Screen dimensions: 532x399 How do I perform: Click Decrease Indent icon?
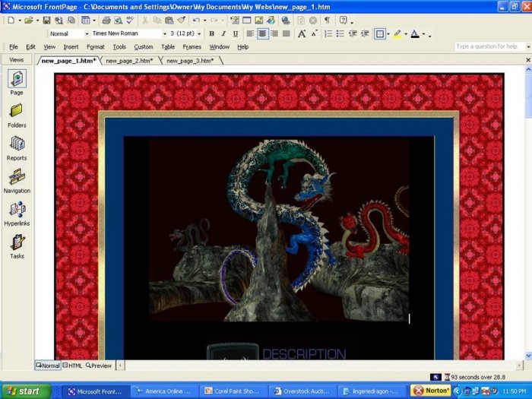coord(353,33)
